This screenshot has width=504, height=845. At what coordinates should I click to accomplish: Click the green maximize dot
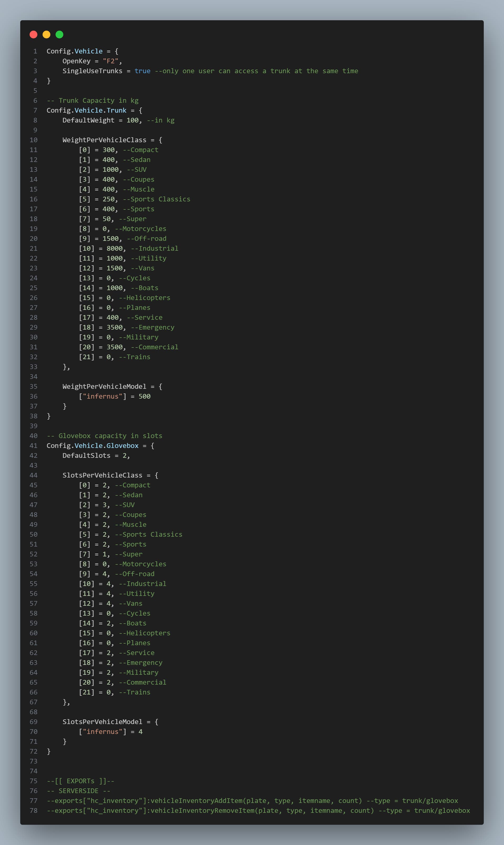click(59, 34)
